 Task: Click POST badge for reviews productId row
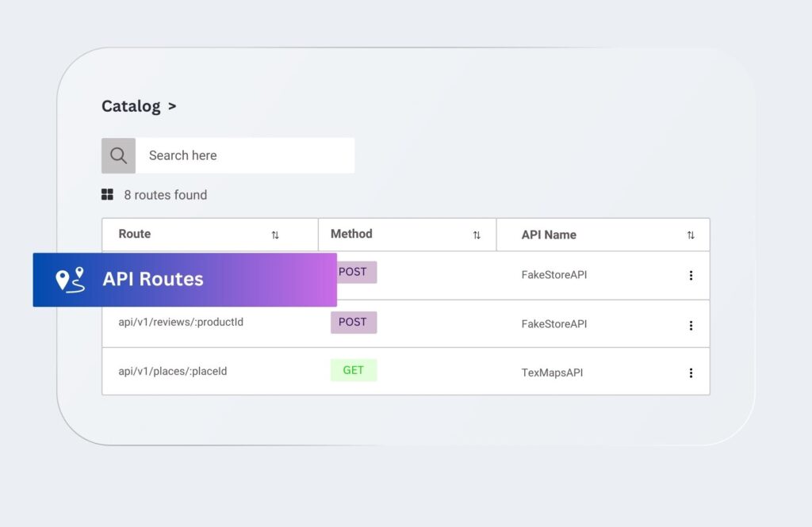(x=354, y=322)
